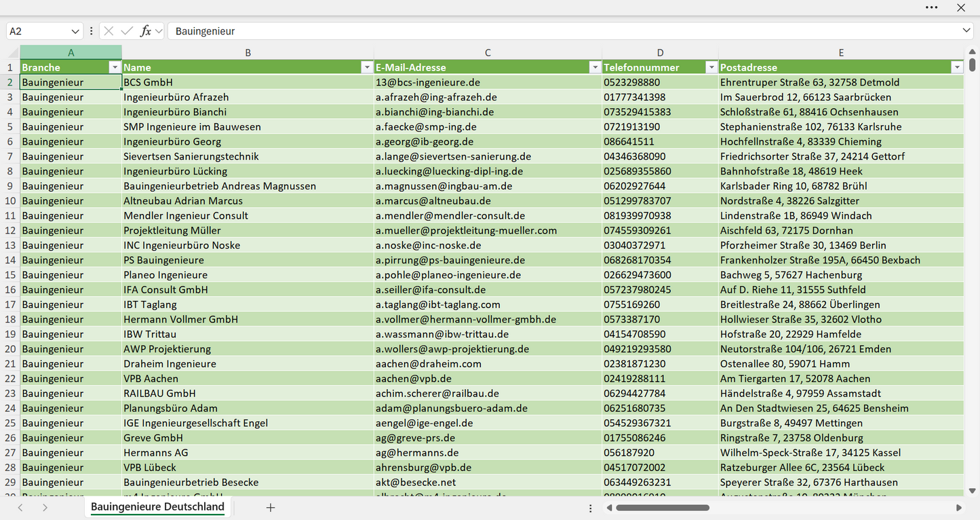
Task: Select row 5 header
Action: (x=10, y=126)
